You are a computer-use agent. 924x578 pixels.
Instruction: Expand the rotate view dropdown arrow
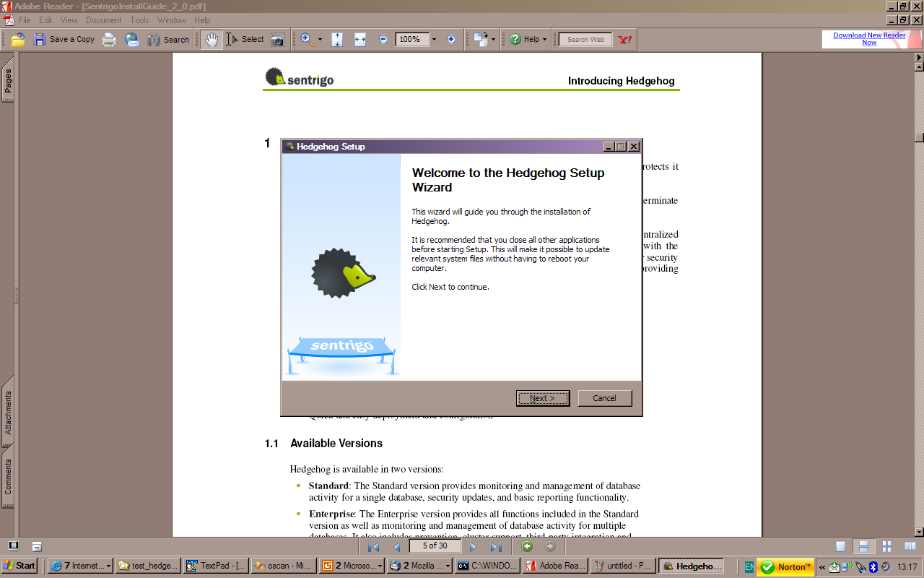(494, 40)
